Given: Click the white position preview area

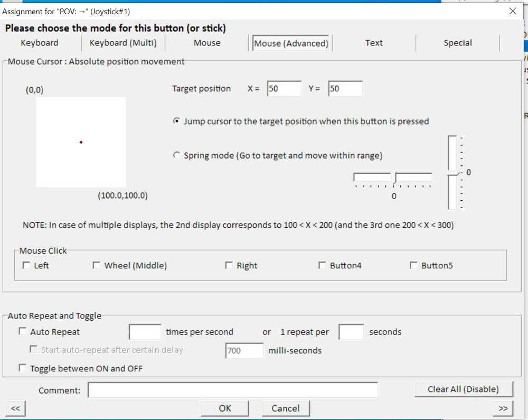Looking at the screenshot, I should [81, 142].
